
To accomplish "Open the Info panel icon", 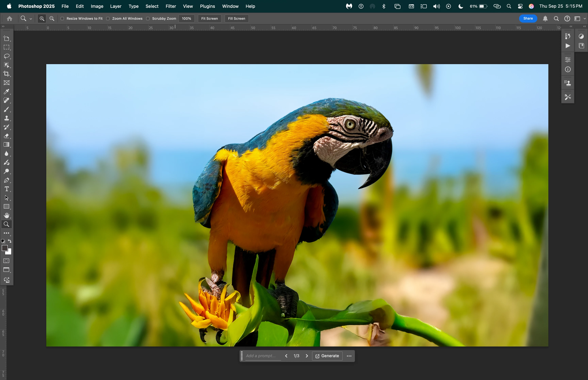I will pos(568,70).
